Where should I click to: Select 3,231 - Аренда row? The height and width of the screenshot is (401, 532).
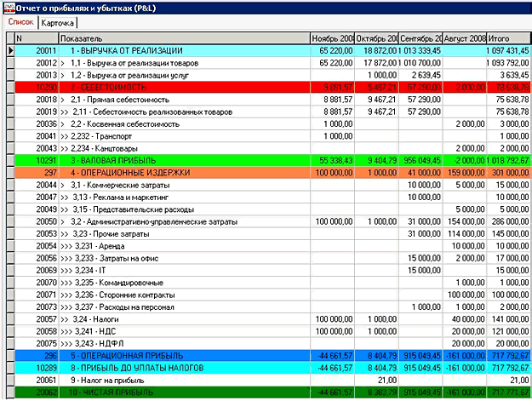(272, 246)
